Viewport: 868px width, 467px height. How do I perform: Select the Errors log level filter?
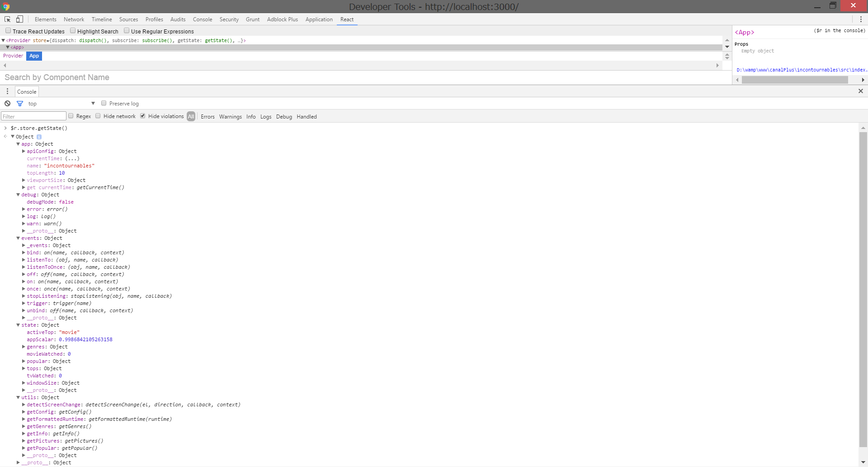208,117
